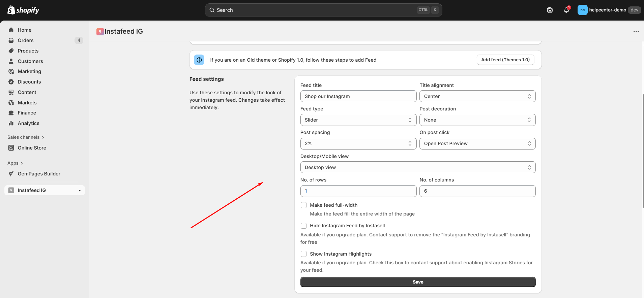Open Marketing in sidebar
The height and width of the screenshot is (298, 644).
pos(45,71)
